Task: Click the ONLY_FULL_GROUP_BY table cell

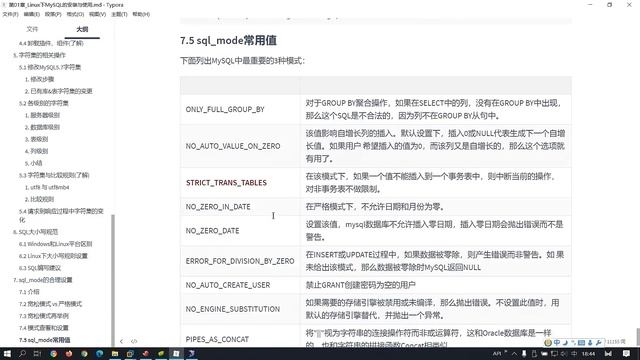Action: coord(240,109)
